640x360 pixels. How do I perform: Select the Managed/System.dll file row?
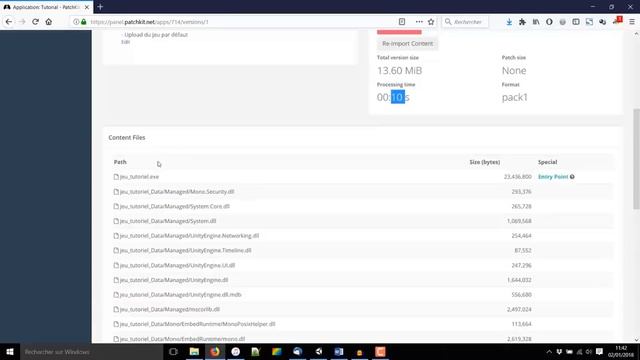pos(363,221)
